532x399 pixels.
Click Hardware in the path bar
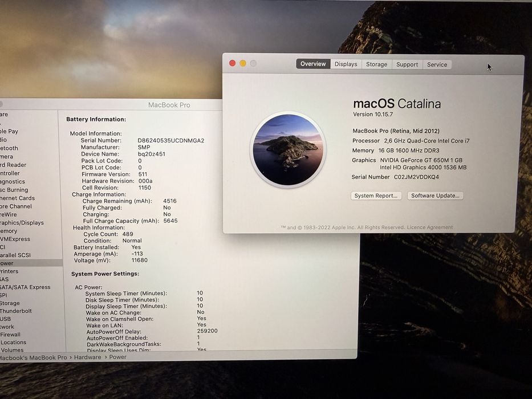(88, 357)
